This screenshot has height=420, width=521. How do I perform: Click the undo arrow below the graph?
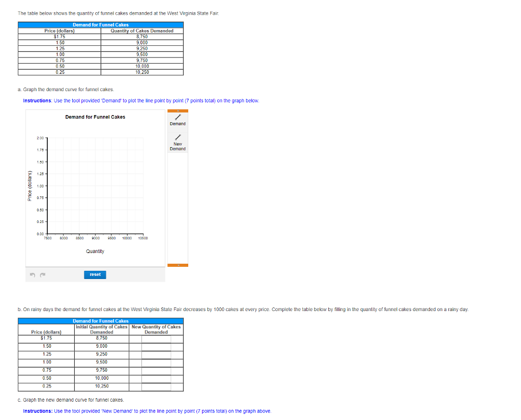click(x=32, y=274)
